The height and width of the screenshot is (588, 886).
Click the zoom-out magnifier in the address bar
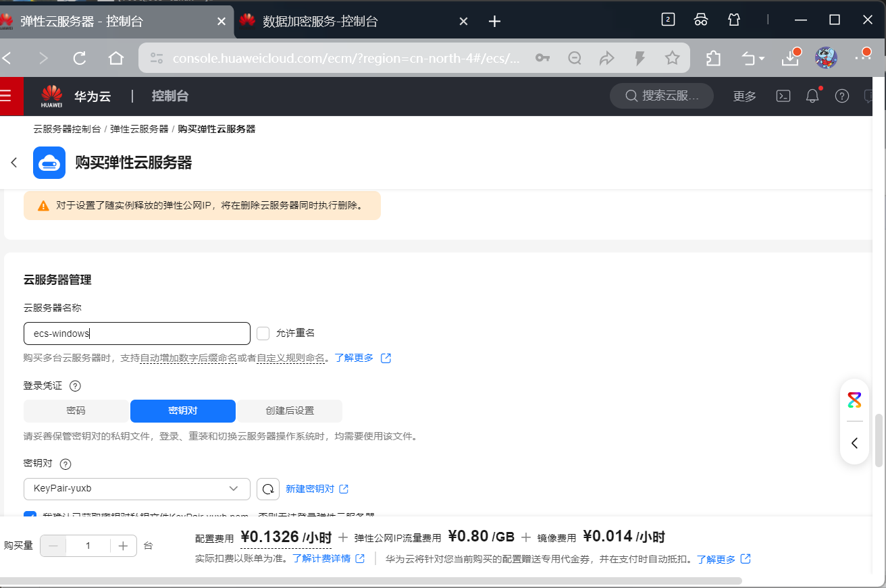(575, 59)
